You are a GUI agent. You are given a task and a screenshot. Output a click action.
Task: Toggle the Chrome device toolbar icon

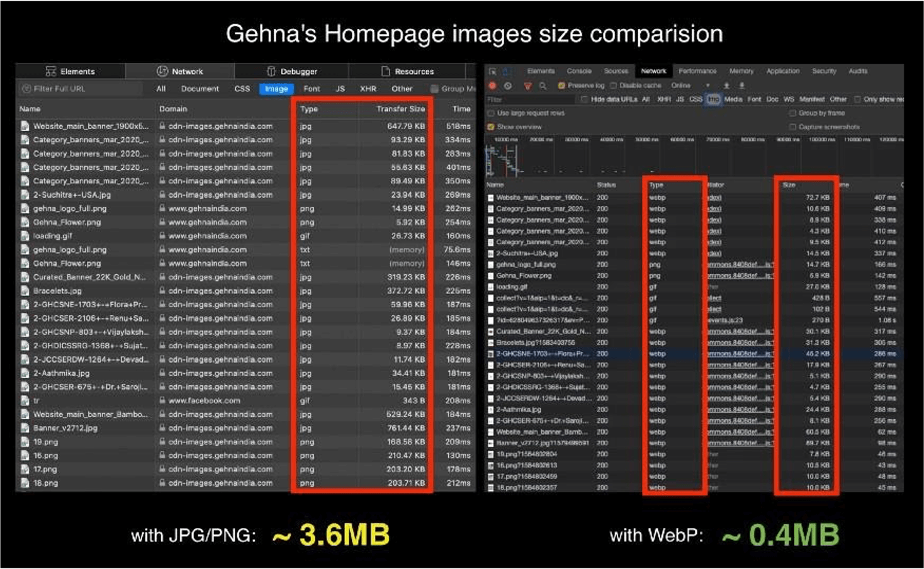coord(507,71)
